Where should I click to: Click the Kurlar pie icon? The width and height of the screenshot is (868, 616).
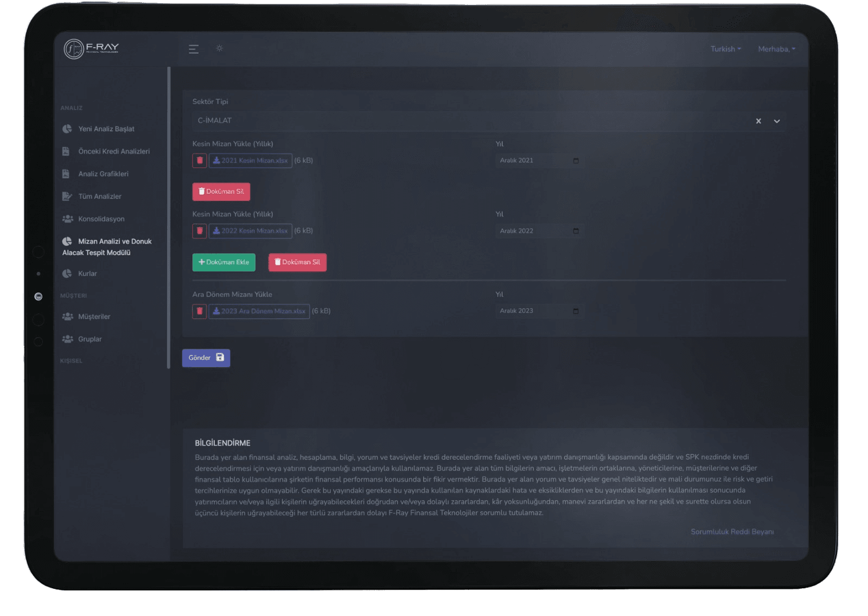point(67,274)
